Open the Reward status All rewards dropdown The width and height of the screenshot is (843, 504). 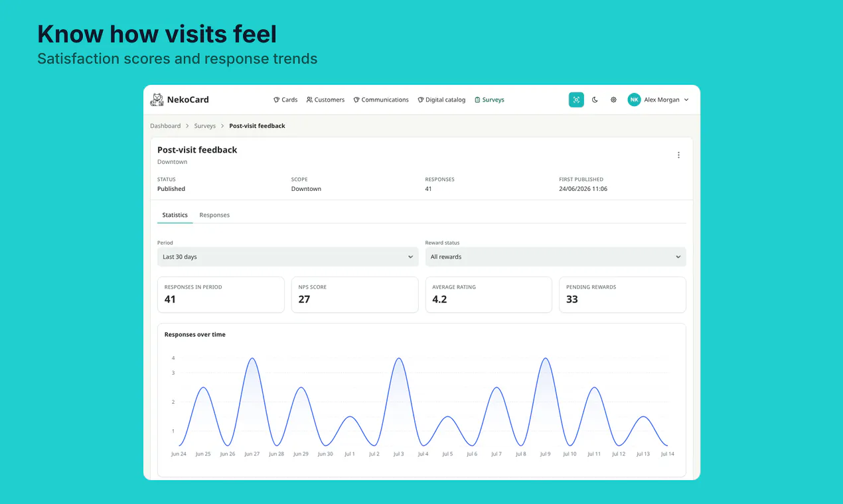(x=556, y=257)
